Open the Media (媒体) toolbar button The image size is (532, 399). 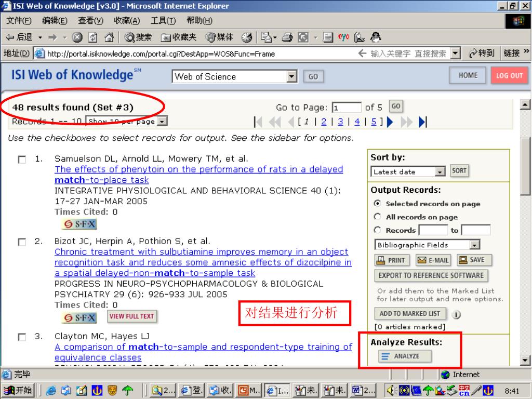[x=220, y=37]
